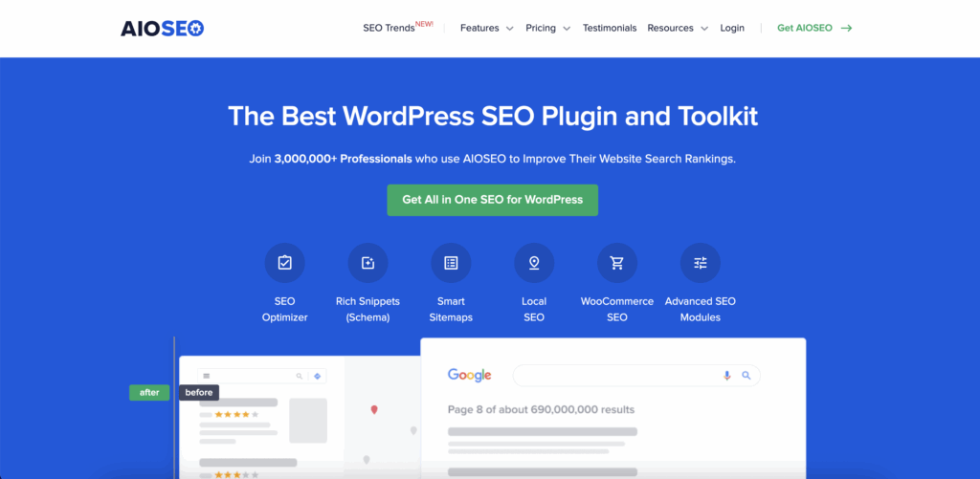
Task: Expand the Pricing dropdown chevron
Action: click(x=567, y=29)
